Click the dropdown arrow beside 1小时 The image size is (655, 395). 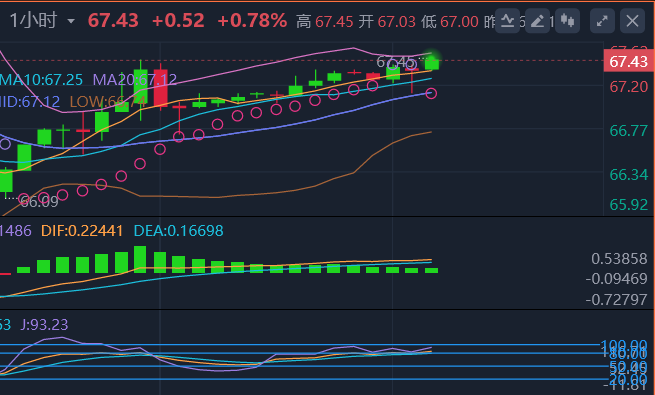point(71,21)
